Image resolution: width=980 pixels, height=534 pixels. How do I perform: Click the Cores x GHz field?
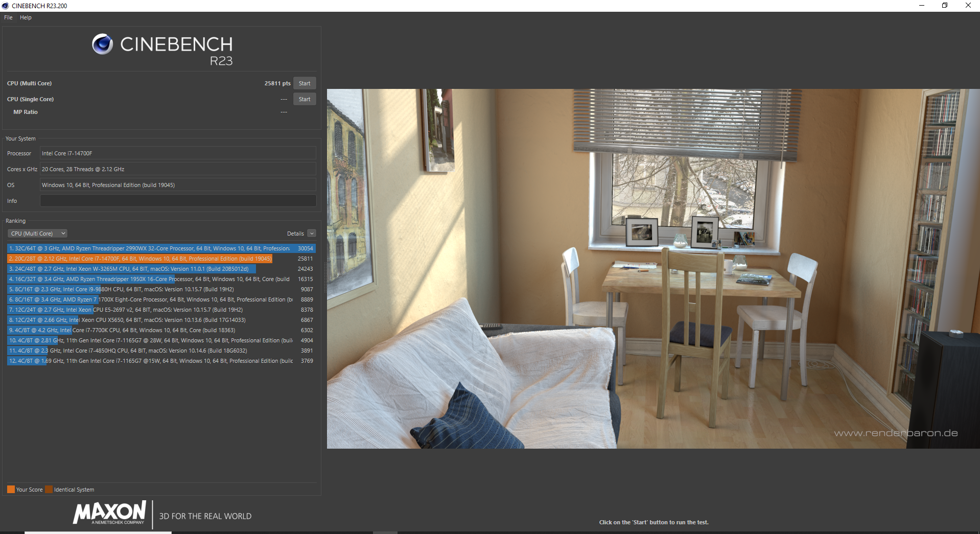pyautogui.click(x=178, y=169)
